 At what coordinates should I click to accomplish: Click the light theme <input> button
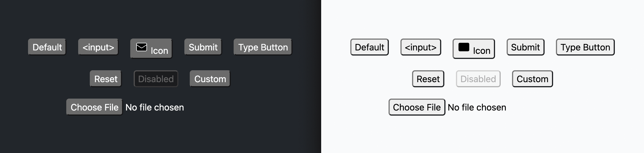pos(421,47)
